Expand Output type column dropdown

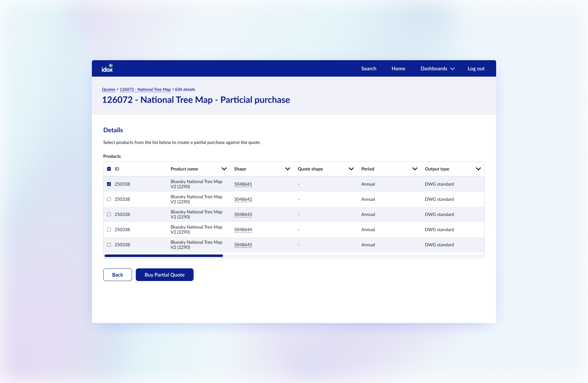pyautogui.click(x=478, y=169)
